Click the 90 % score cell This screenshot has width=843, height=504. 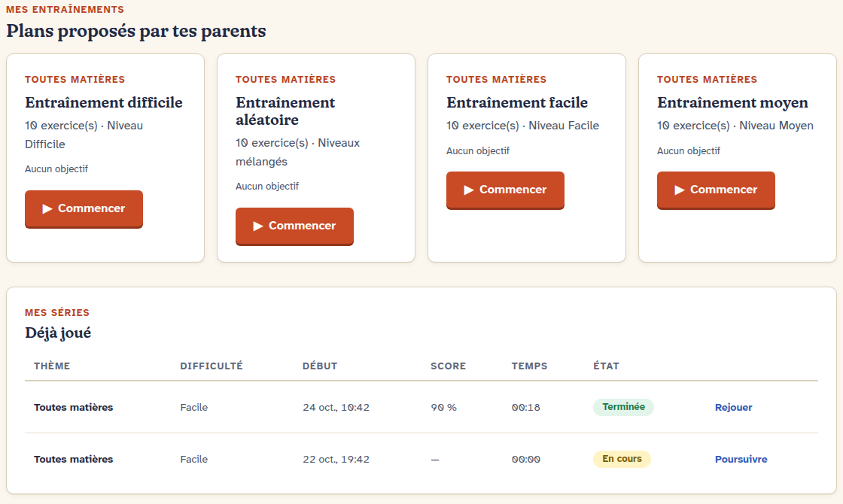coord(443,407)
